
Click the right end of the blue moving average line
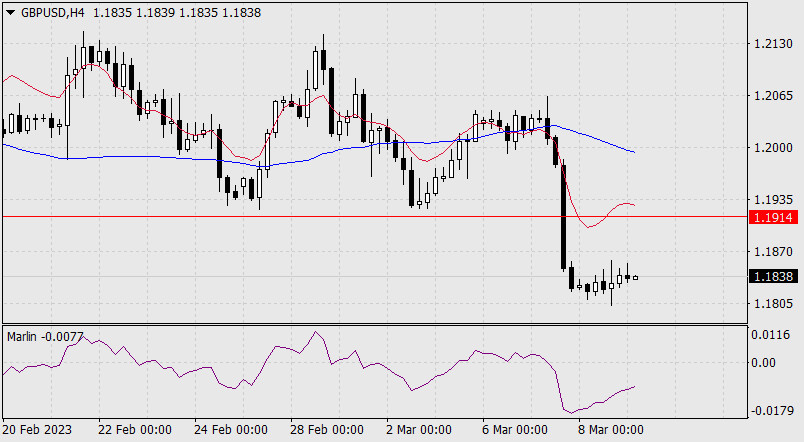(633, 152)
